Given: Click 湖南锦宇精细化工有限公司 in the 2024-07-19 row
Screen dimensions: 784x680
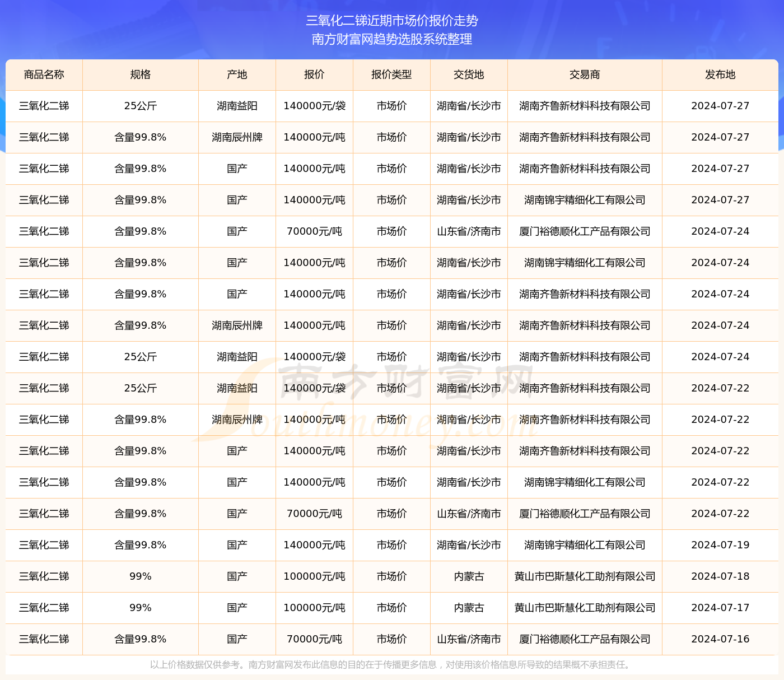Looking at the screenshot, I should (x=585, y=545).
